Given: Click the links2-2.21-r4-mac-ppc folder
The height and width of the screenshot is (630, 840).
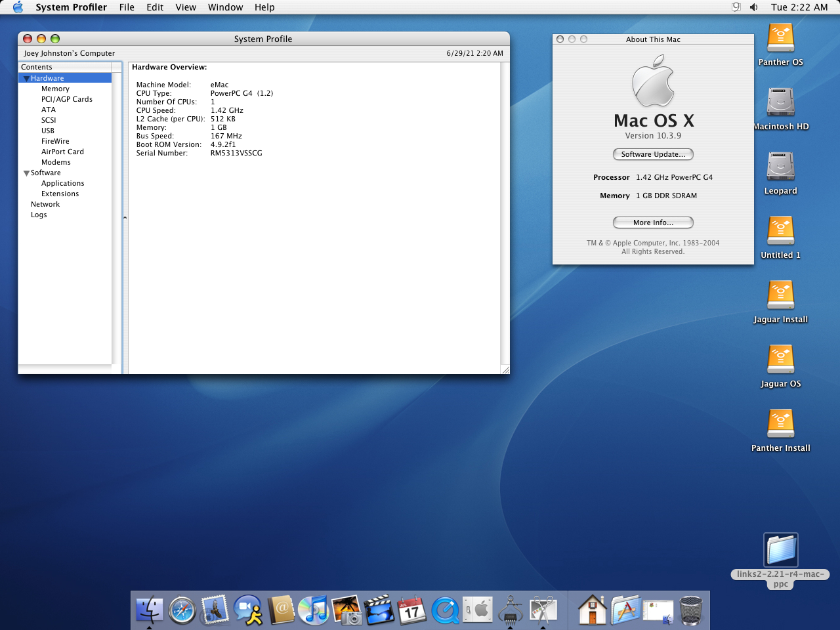Looking at the screenshot, I should (x=780, y=550).
